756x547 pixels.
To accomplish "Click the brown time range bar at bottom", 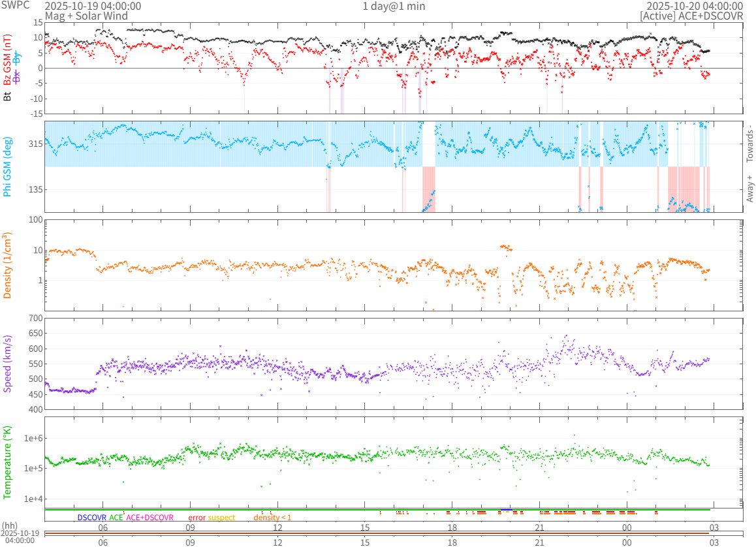I will (377, 533).
